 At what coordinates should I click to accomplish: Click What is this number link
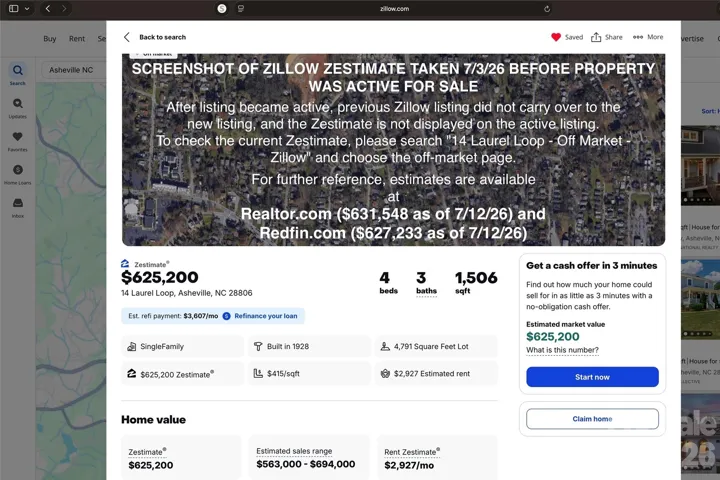click(562, 350)
